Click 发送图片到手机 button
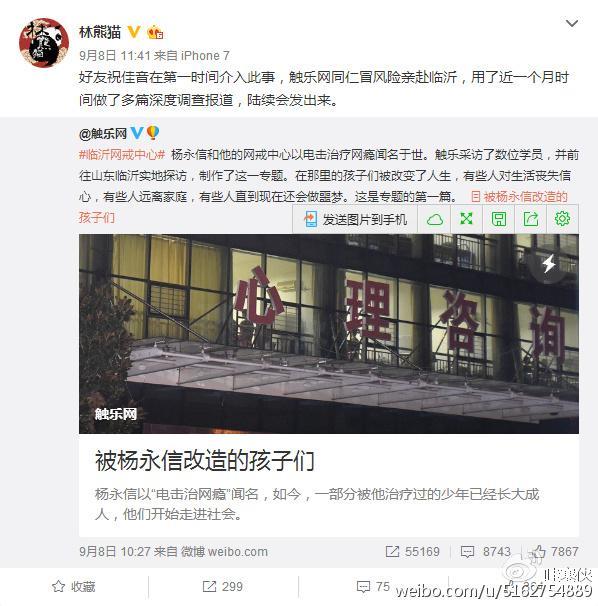 (355, 219)
